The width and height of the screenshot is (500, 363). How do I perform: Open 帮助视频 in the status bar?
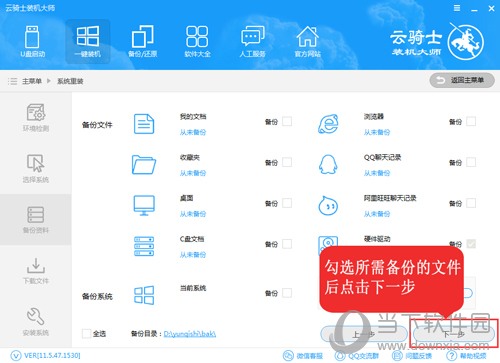click(x=466, y=356)
